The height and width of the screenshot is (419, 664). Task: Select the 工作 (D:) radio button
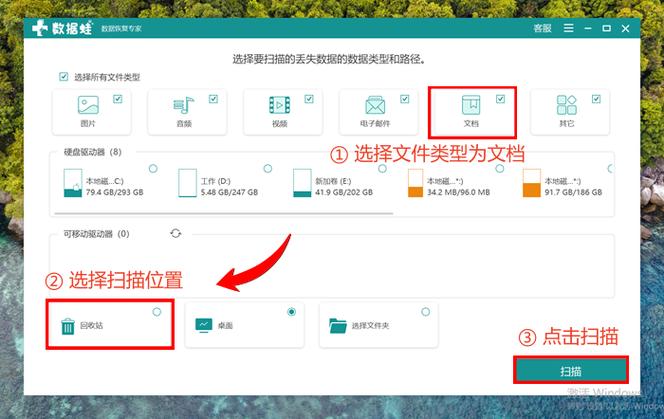[268, 169]
